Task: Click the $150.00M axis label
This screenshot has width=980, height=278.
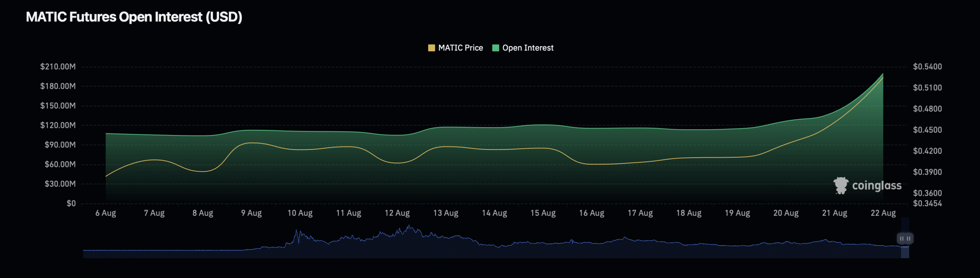Action: tap(58, 106)
